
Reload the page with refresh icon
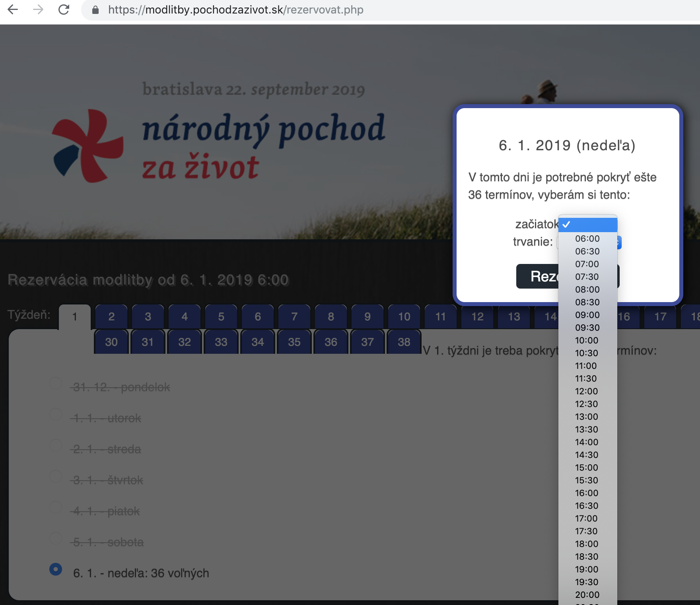(x=64, y=10)
